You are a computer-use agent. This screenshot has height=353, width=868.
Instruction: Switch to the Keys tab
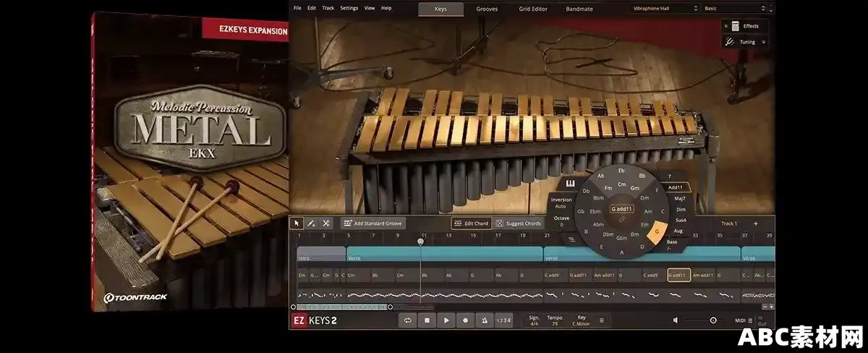[441, 9]
